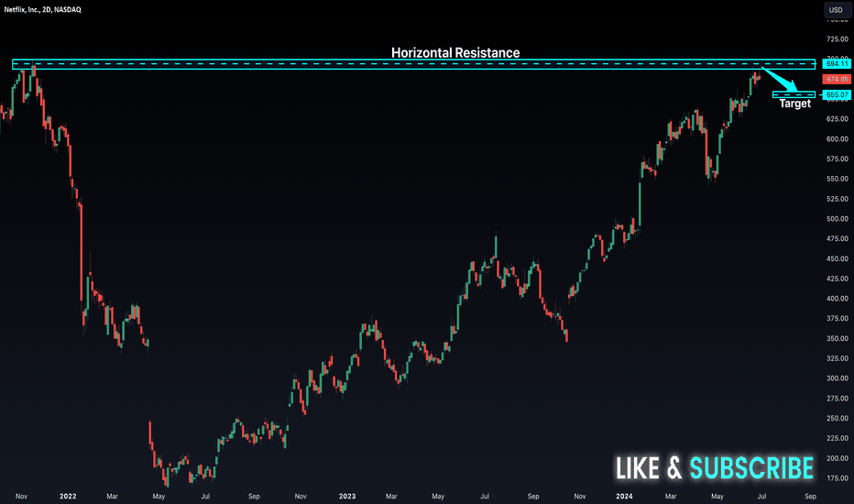The width and height of the screenshot is (854, 504).
Task: Click the 2024 year label on time axis
Action: [x=624, y=497]
